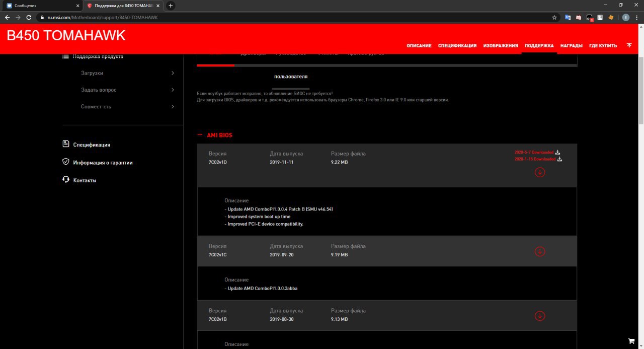This screenshot has height=349, width=644.
Task: Select ПОДДЕРЖКА in product navigation
Action: point(539,46)
